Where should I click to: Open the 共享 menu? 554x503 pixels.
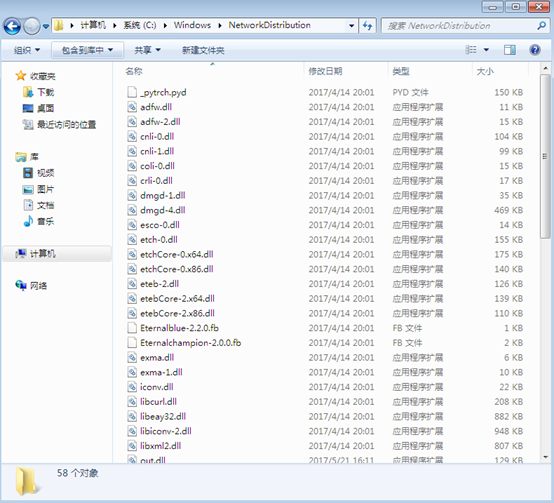click(x=148, y=50)
